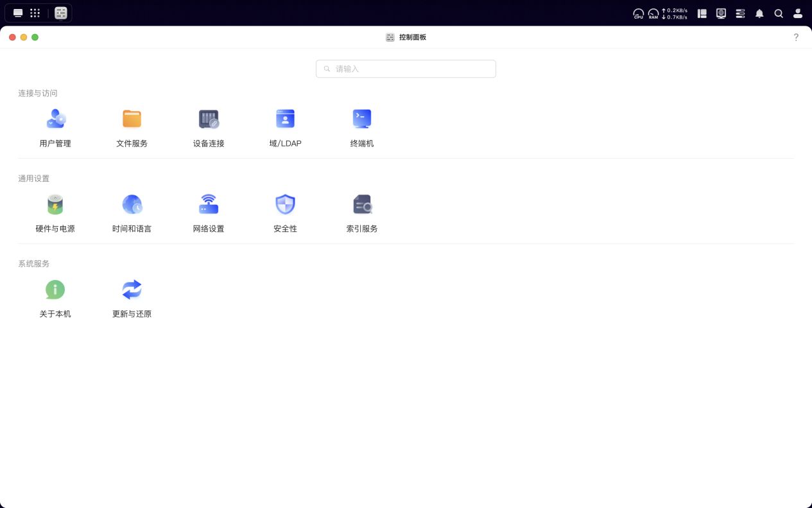Open 索引服务 indexing service
Image resolution: width=812 pixels, height=508 pixels.
(x=362, y=213)
